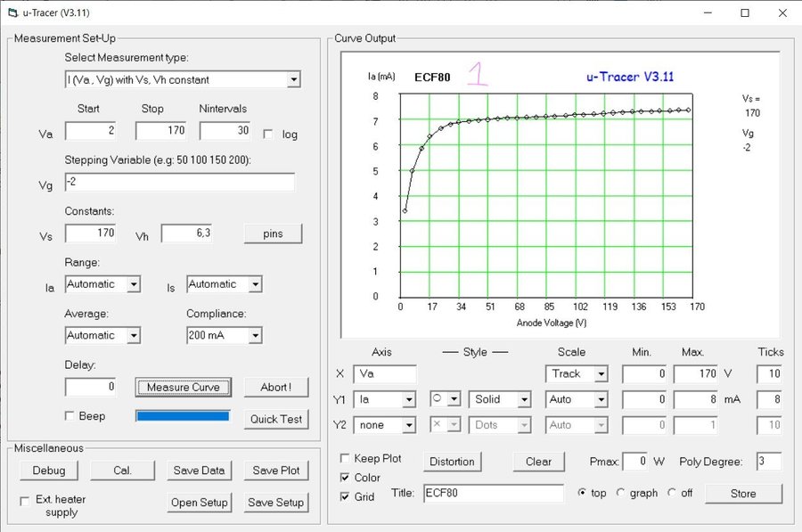Click the Save Plot button
Screen dimensions: 802x532
pos(276,471)
